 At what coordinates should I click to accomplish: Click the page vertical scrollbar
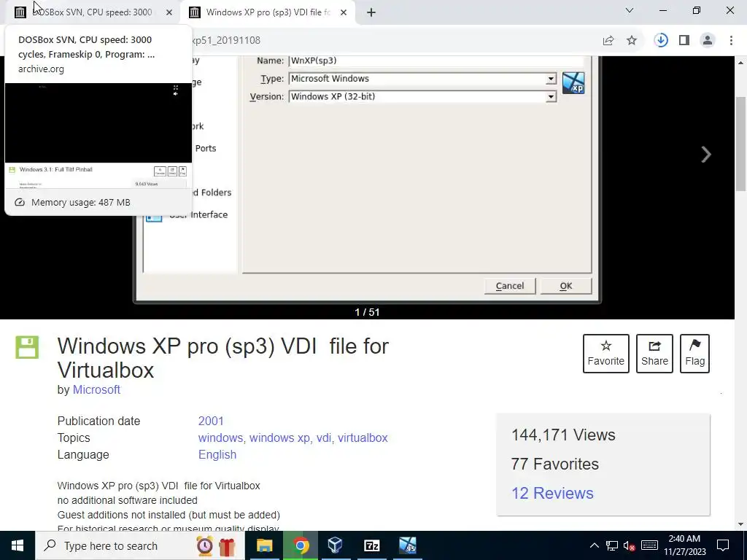click(741, 144)
